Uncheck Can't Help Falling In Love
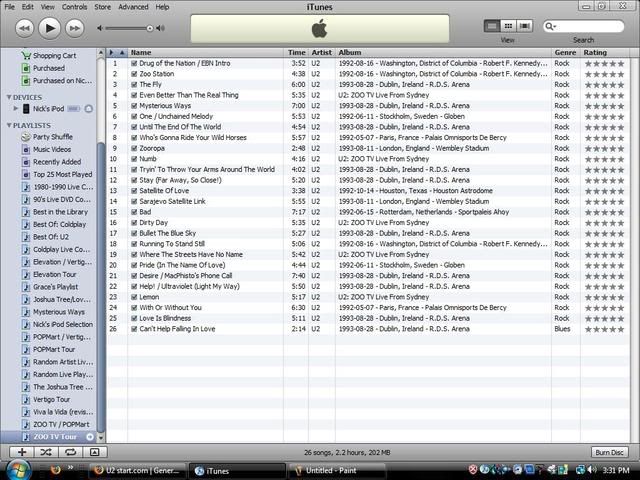The height and width of the screenshot is (480, 640). pos(134,329)
